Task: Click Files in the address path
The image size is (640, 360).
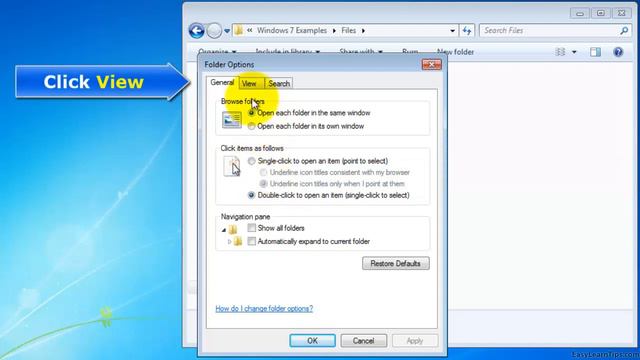Action: tap(349, 31)
